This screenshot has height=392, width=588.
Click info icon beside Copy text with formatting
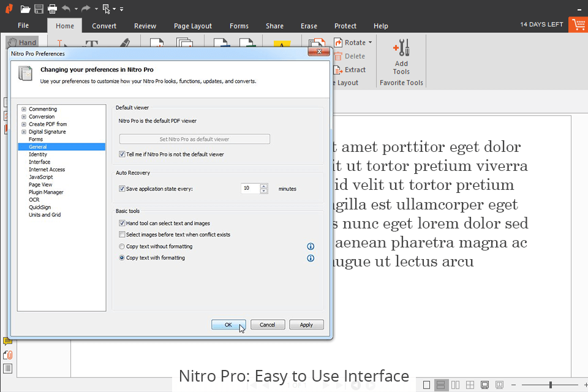pos(311,258)
